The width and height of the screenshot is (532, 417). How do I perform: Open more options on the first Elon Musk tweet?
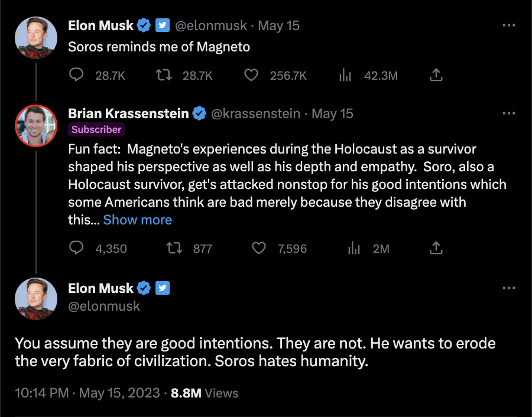(x=508, y=25)
